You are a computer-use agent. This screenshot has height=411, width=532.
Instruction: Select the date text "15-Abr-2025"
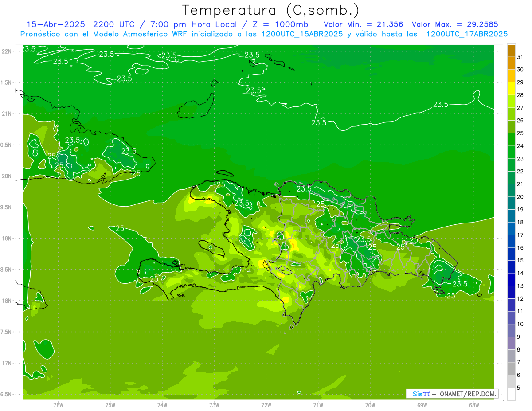click(56, 24)
